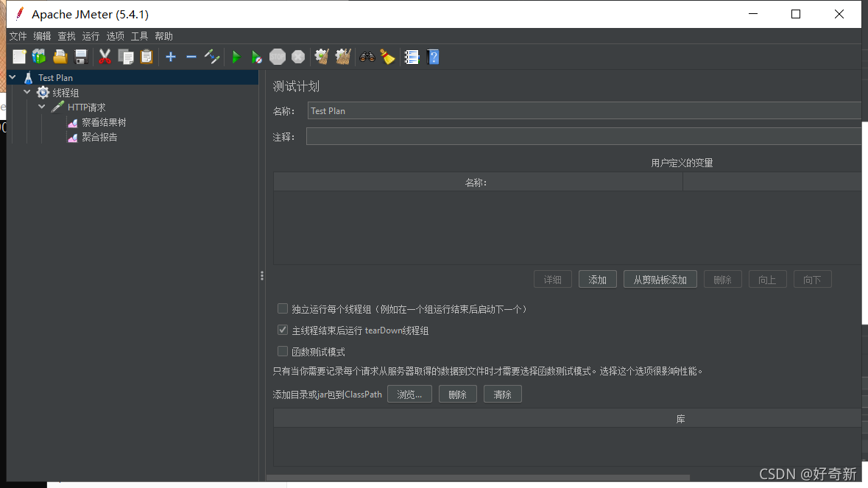Maximize the JMeter window
The width and height of the screenshot is (868, 488).
coord(795,14)
